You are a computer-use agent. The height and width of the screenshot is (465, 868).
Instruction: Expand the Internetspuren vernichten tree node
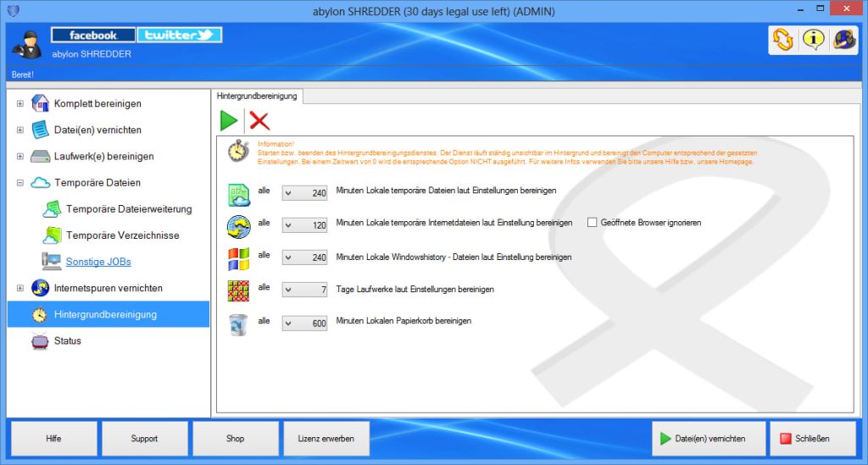pos(20,288)
